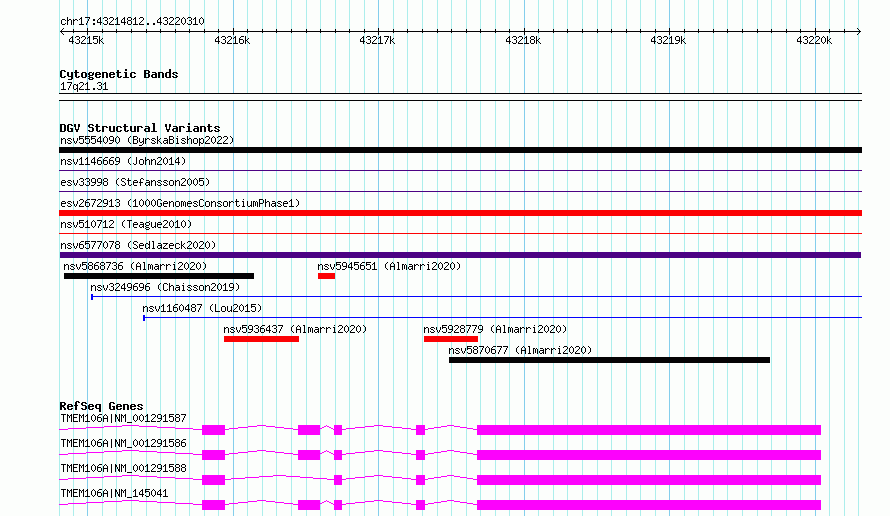Screen dimensions: 890x516
Task: Click the 43216k ruler tick label
Action: (232, 40)
